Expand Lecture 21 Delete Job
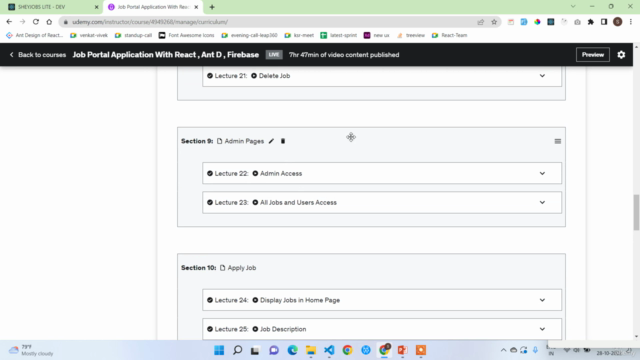 tap(542, 76)
